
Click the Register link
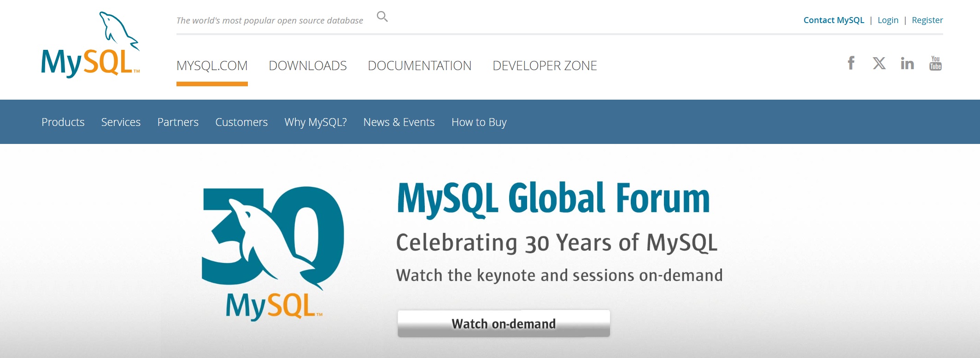927,20
